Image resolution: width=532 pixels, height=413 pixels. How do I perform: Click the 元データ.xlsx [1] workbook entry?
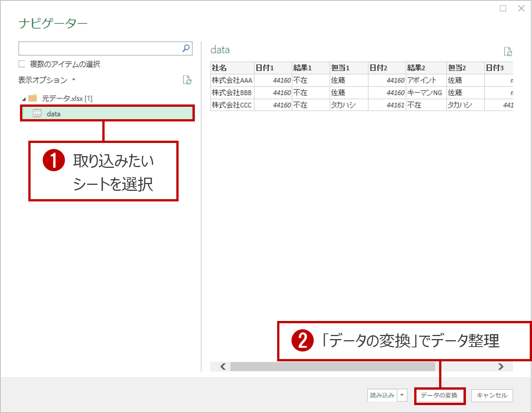coord(67,98)
